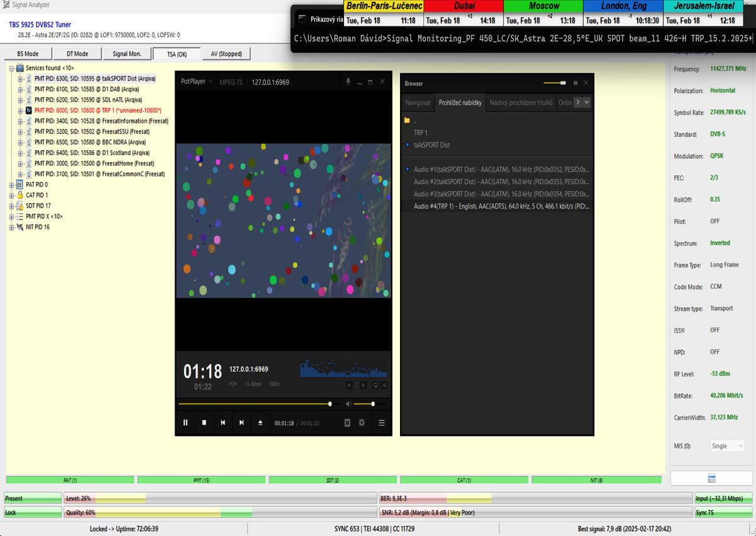Open PotPlayer hamburger menu icon
The height and width of the screenshot is (536, 756).
(381, 422)
